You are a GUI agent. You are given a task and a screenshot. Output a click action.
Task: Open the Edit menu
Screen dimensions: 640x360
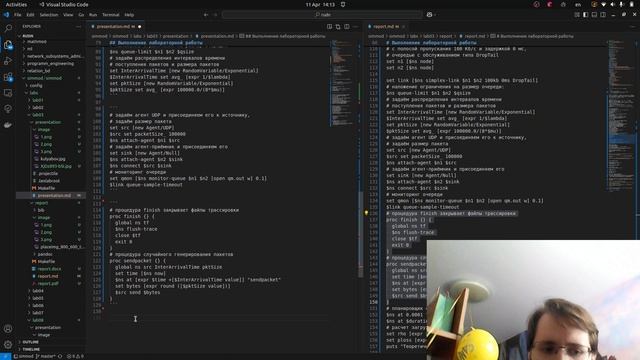(x=30, y=15)
